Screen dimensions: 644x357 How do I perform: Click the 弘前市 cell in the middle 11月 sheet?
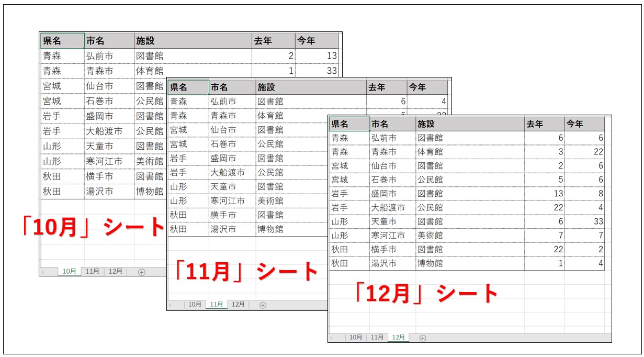(x=223, y=102)
